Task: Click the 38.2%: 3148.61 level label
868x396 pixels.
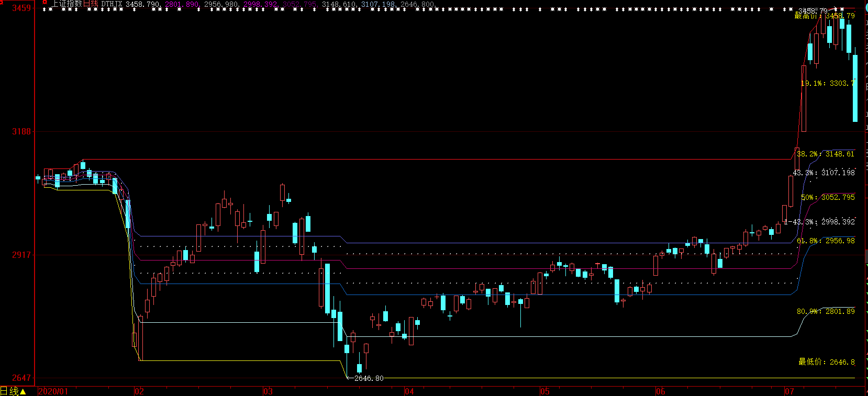Action: tap(826, 154)
